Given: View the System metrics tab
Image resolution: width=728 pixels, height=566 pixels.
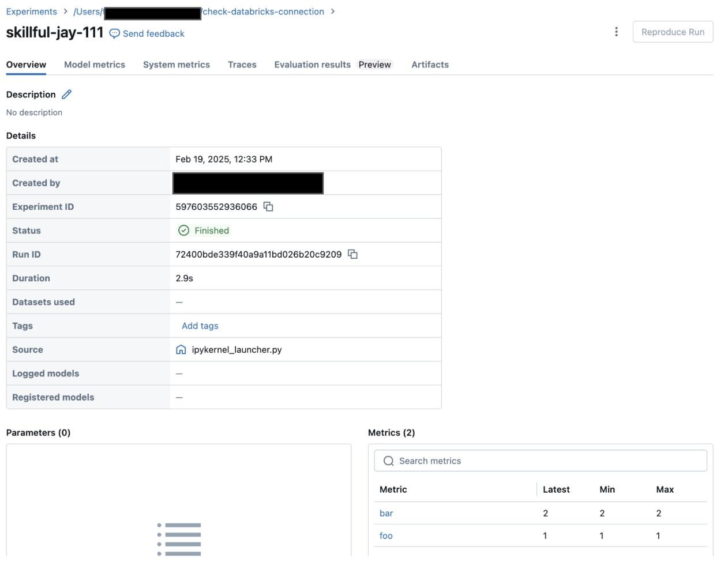Looking at the screenshot, I should click(176, 65).
